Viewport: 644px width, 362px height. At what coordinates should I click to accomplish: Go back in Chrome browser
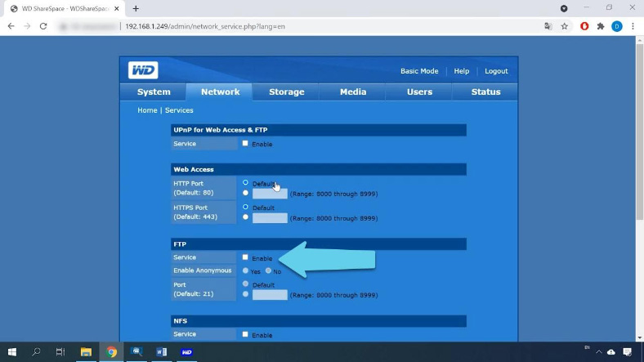click(11, 26)
